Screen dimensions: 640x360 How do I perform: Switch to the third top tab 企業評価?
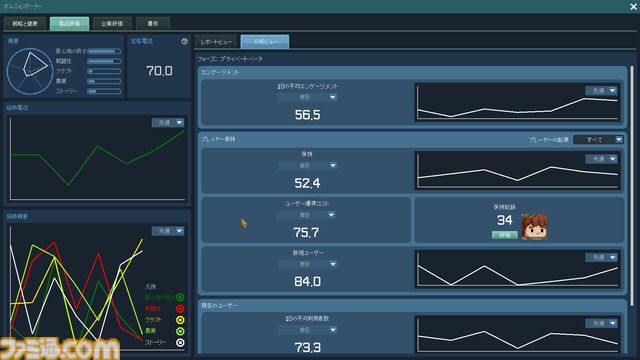click(x=112, y=24)
